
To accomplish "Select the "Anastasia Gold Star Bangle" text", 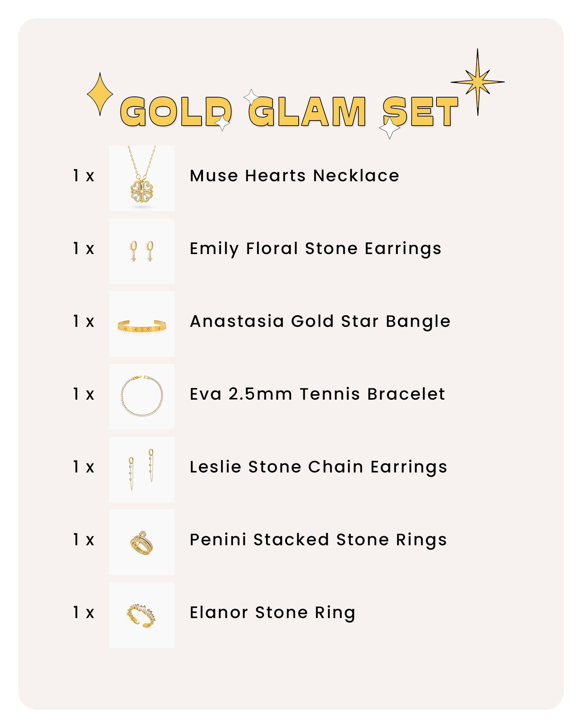I will pos(320,321).
